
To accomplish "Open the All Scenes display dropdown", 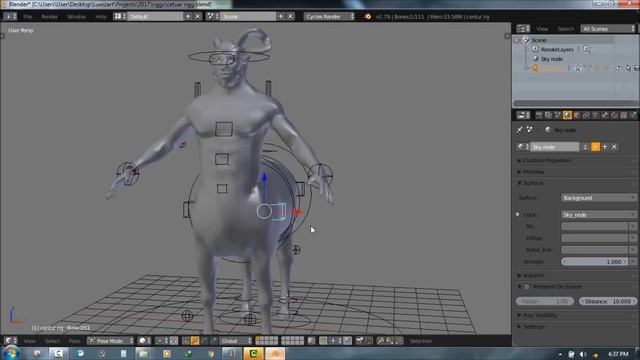I will (608, 29).
